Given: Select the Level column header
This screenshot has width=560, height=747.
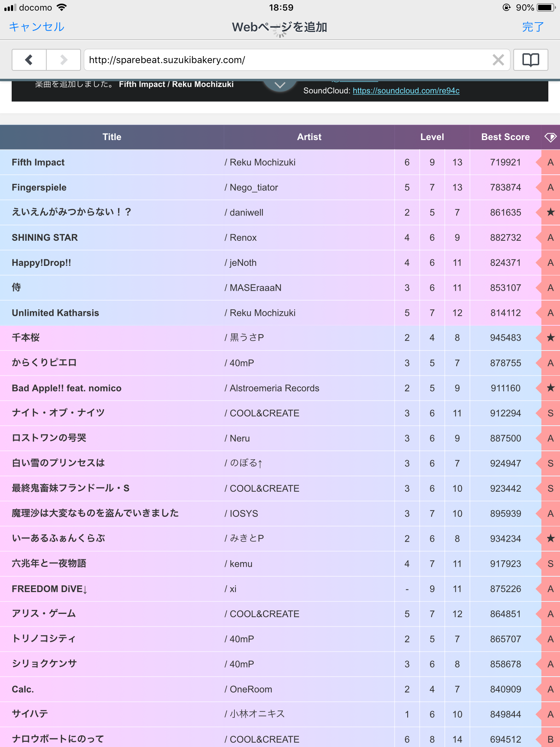Looking at the screenshot, I should click(x=432, y=137).
